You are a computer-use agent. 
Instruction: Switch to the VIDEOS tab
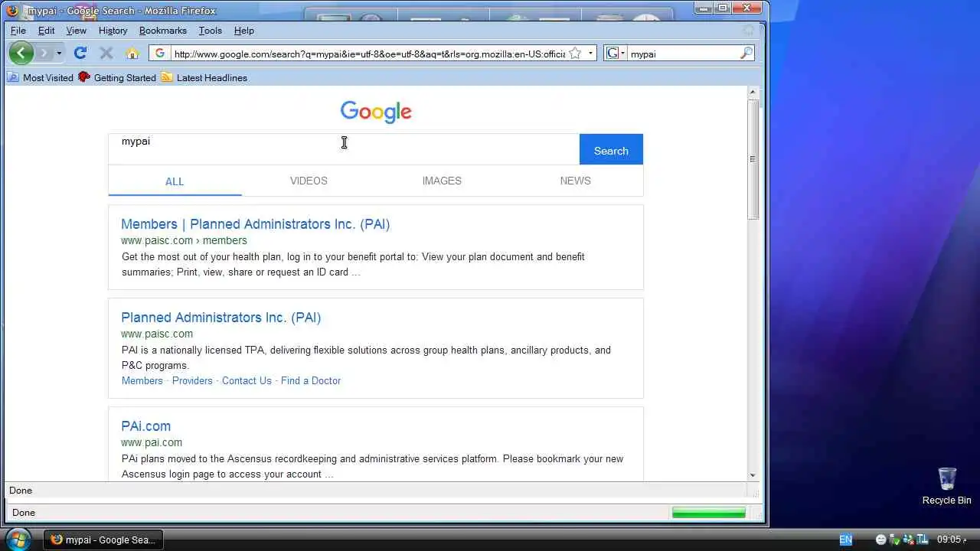(x=309, y=181)
